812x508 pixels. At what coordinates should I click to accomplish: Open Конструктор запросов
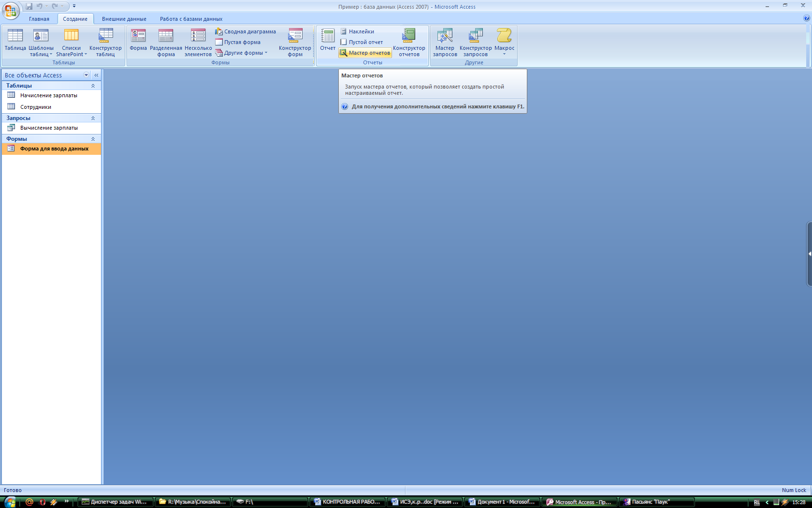click(476, 43)
